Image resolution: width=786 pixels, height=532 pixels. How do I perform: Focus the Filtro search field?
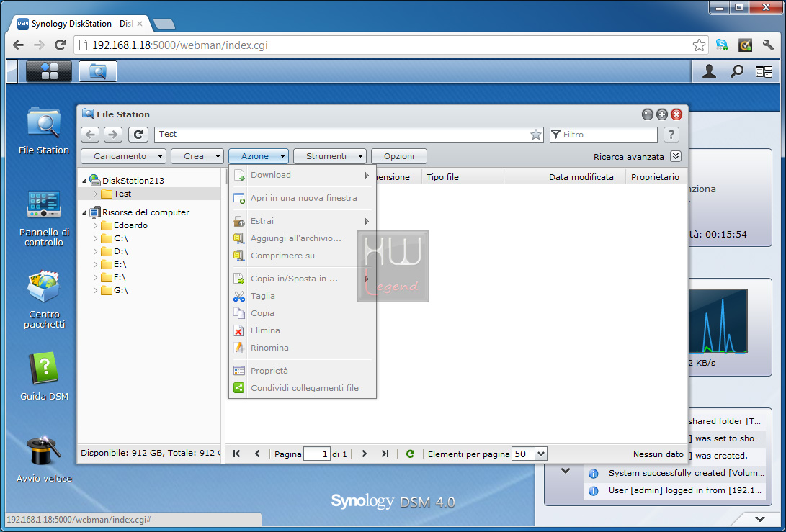click(x=604, y=134)
